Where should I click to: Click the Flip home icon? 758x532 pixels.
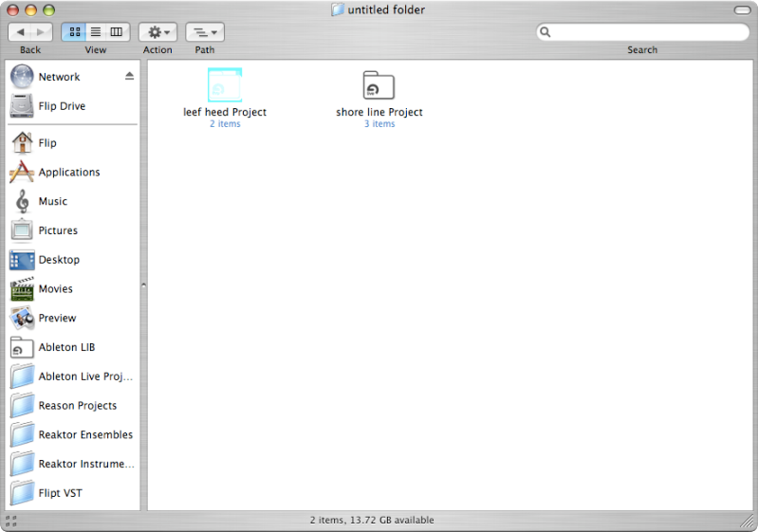tap(22, 142)
